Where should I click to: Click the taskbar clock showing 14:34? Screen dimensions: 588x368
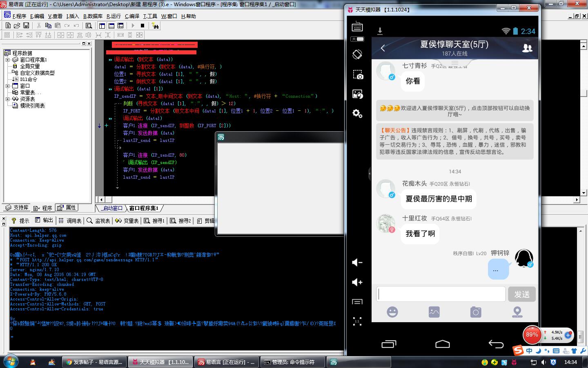(570, 362)
